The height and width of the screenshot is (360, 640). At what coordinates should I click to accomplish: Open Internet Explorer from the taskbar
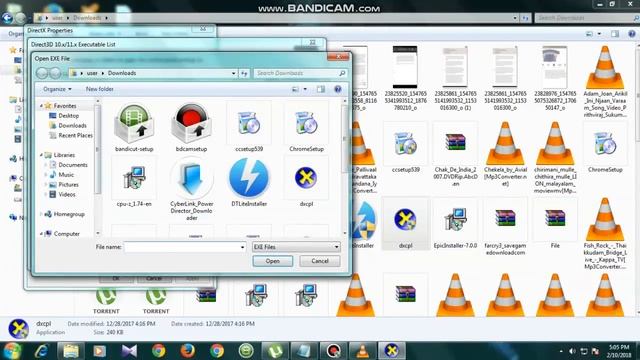(42, 351)
